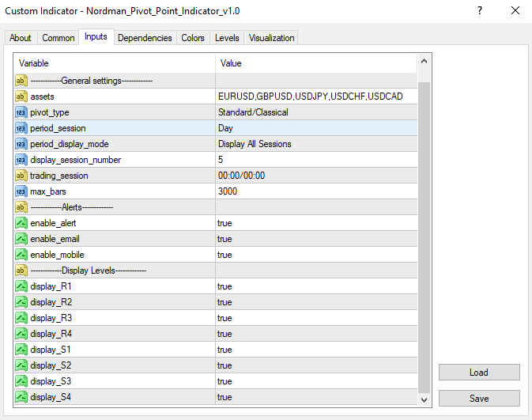The image size is (532, 420).
Task: Click the bool icon next to display_S4
Action: pyautogui.click(x=21, y=397)
